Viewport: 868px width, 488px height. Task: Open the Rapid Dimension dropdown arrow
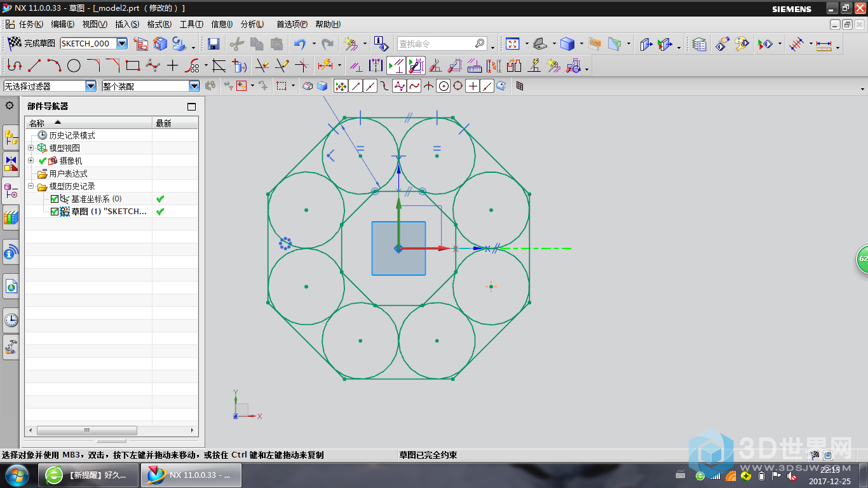(339, 66)
